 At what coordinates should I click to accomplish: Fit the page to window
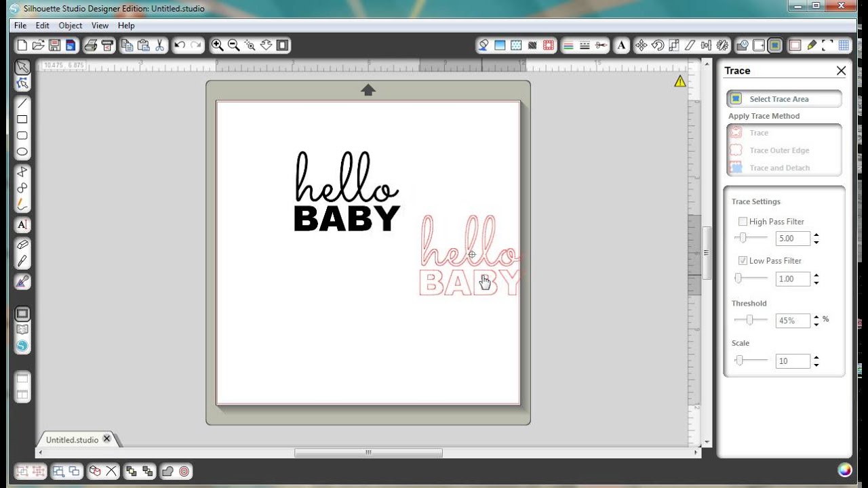click(283, 45)
